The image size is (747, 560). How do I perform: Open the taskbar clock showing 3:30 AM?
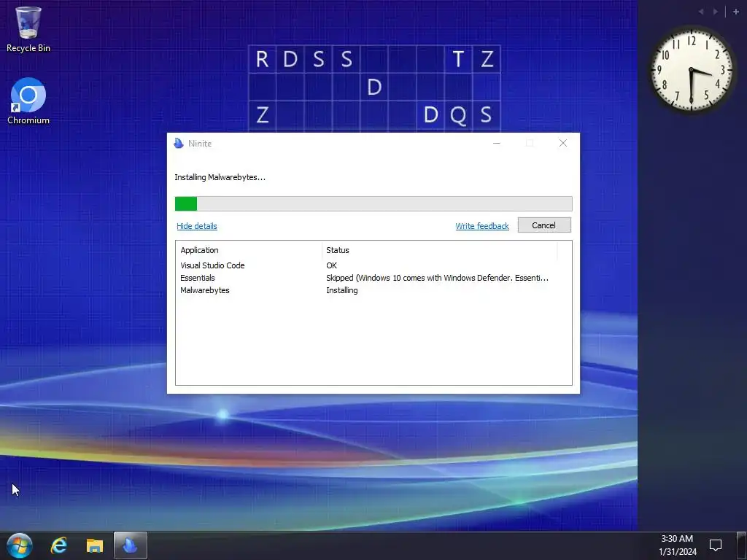point(678,545)
